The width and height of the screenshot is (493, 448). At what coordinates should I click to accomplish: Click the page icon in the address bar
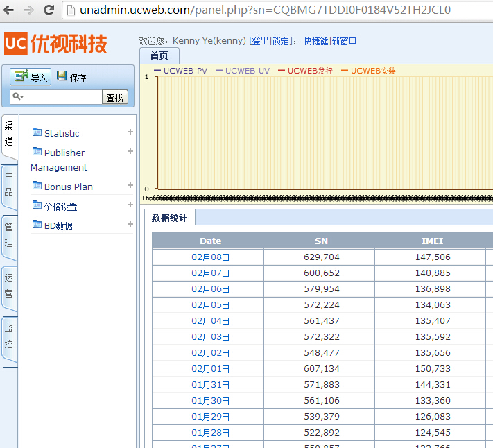tap(71, 10)
